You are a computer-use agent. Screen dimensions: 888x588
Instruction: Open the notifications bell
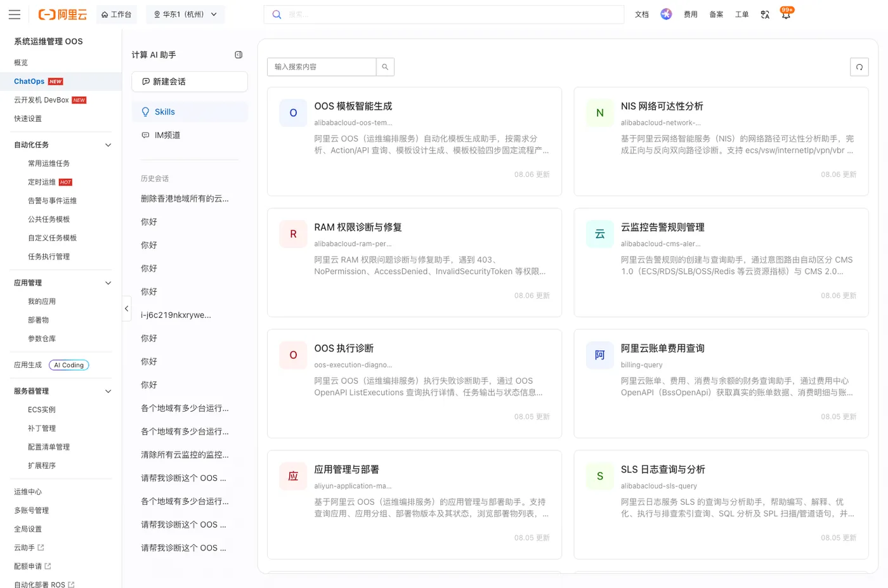(x=786, y=15)
